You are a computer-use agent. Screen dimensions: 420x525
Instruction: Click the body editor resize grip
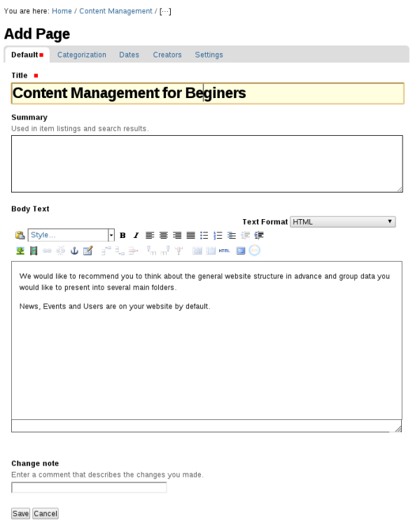(x=398, y=429)
